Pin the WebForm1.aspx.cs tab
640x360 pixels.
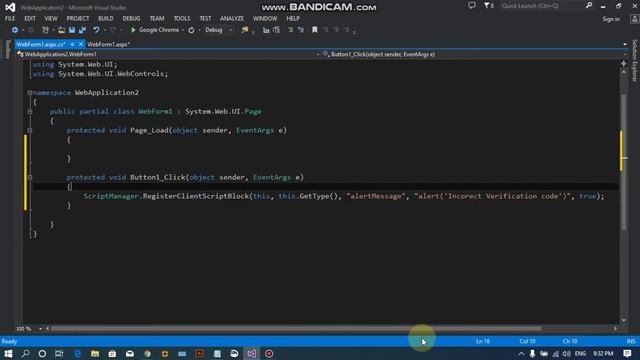pyautogui.click(x=72, y=44)
